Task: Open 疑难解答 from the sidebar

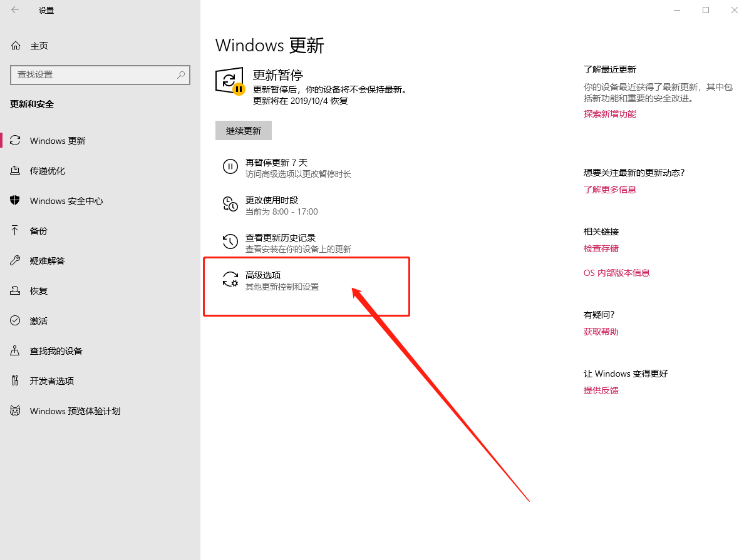Action: [x=45, y=260]
